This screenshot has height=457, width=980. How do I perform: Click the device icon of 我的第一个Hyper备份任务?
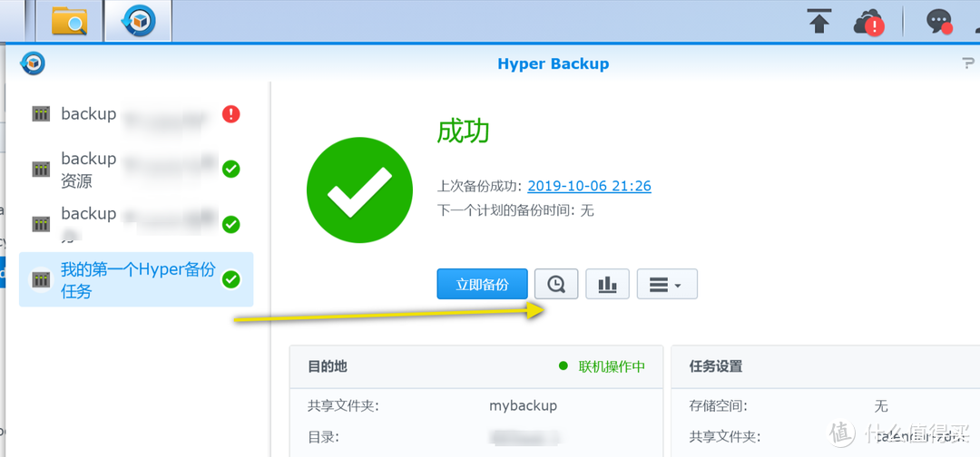click(x=41, y=279)
